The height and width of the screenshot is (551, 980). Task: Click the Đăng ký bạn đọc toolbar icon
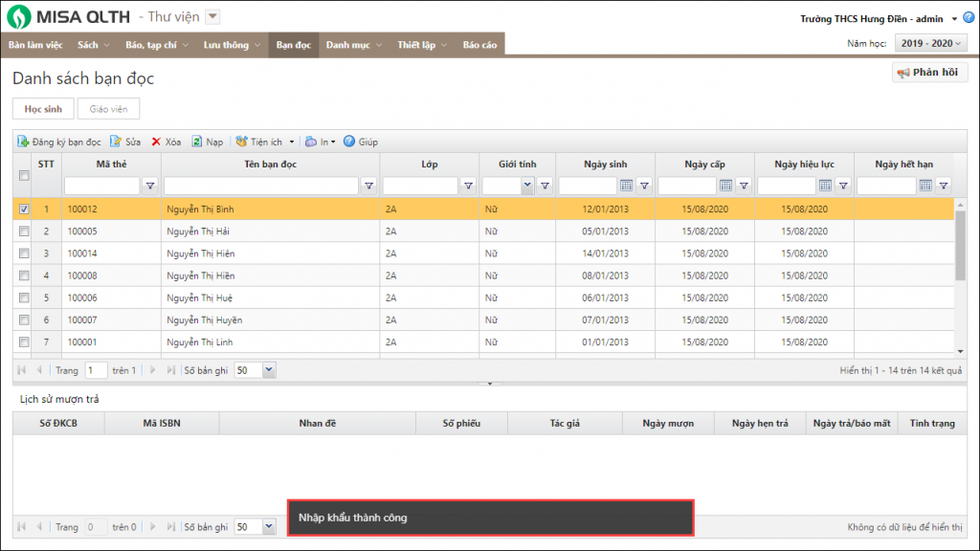pos(24,142)
